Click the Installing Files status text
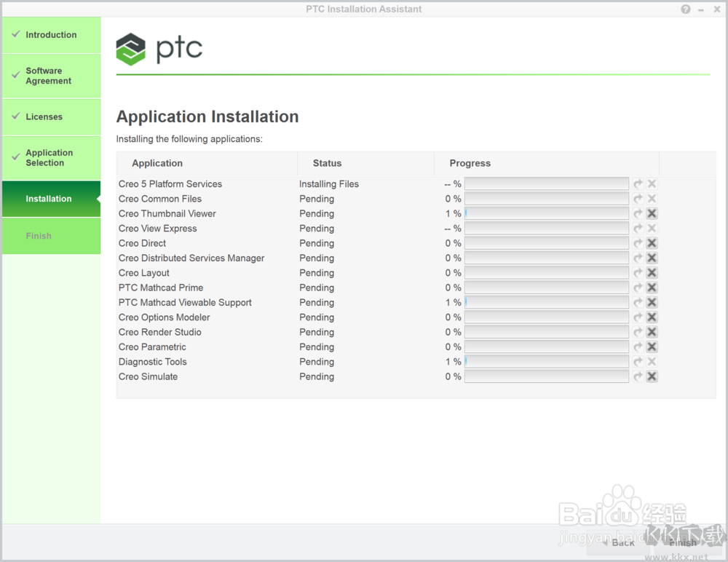Viewport: 728px width, 562px height. [329, 184]
